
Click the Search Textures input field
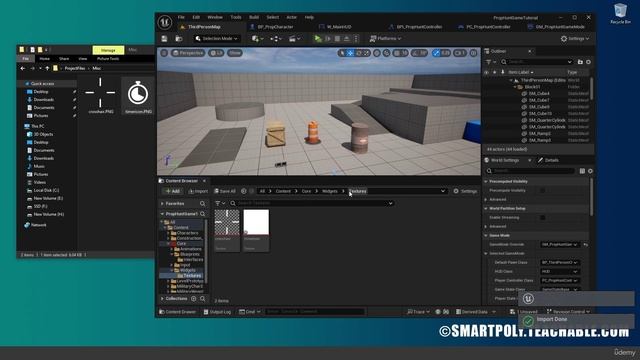(x=312, y=203)
